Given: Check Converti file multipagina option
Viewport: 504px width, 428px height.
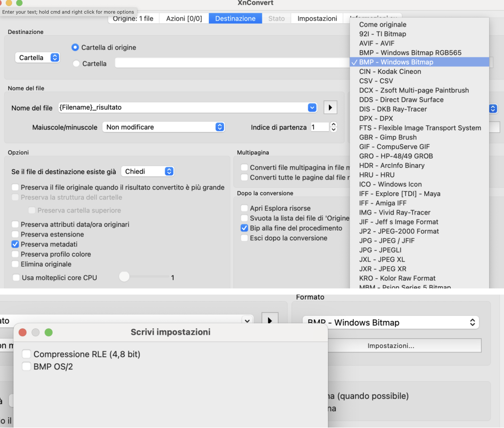Looking at the screenshot, I should 244,167.
